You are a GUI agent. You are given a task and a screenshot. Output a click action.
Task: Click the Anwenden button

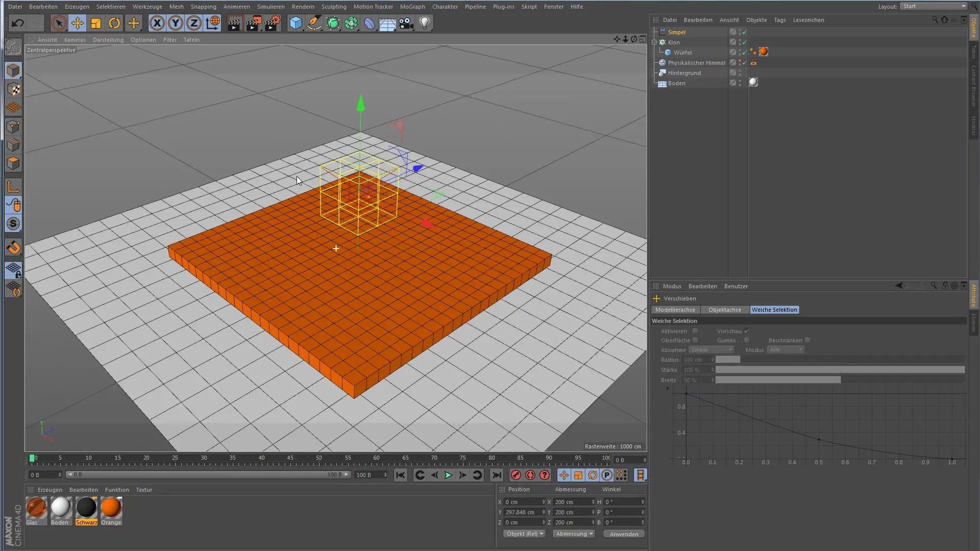coord(624,534)
